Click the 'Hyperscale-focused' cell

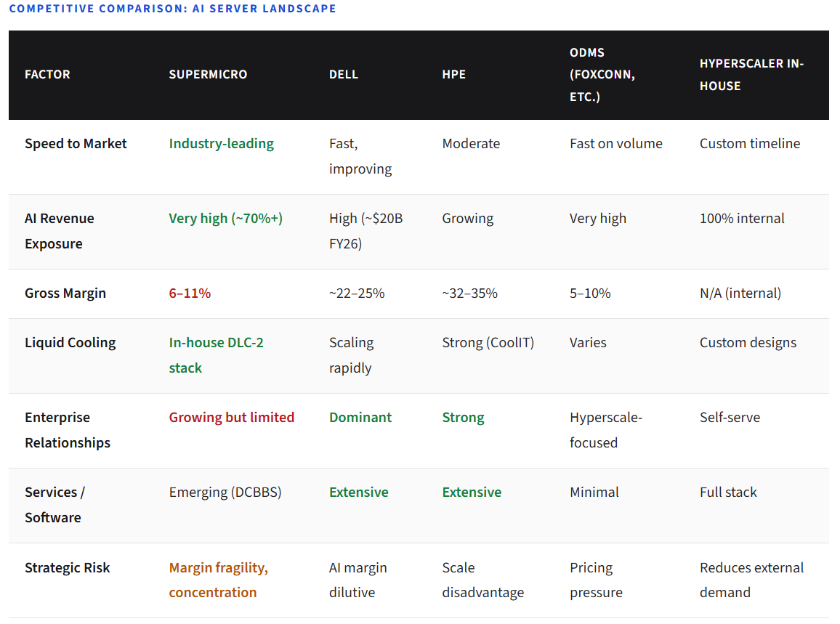606,430
